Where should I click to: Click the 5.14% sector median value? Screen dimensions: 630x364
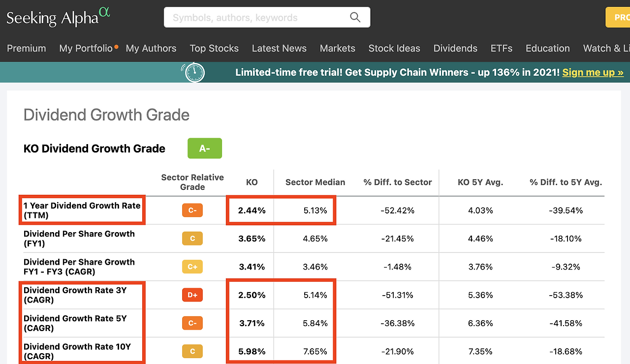[x=315, y=295]
